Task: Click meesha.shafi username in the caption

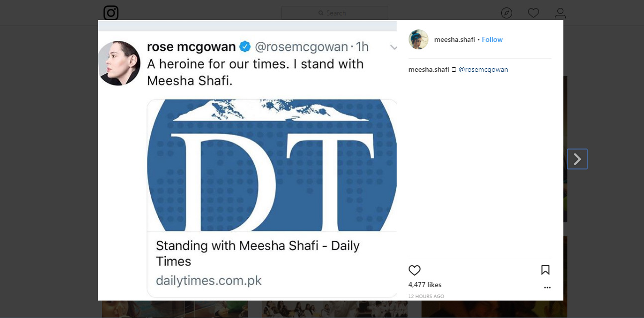Action: click(x=429, y=69)
